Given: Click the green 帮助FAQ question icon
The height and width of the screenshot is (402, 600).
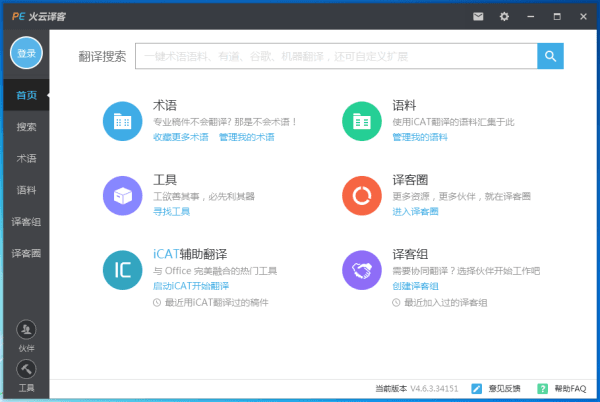Looking at the screenshot, I should tap(542, 389).
